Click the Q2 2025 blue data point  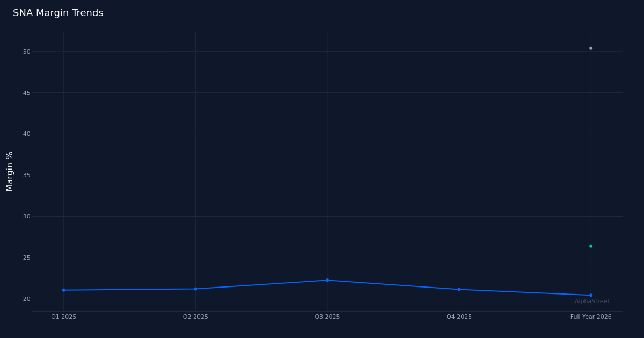195,289
